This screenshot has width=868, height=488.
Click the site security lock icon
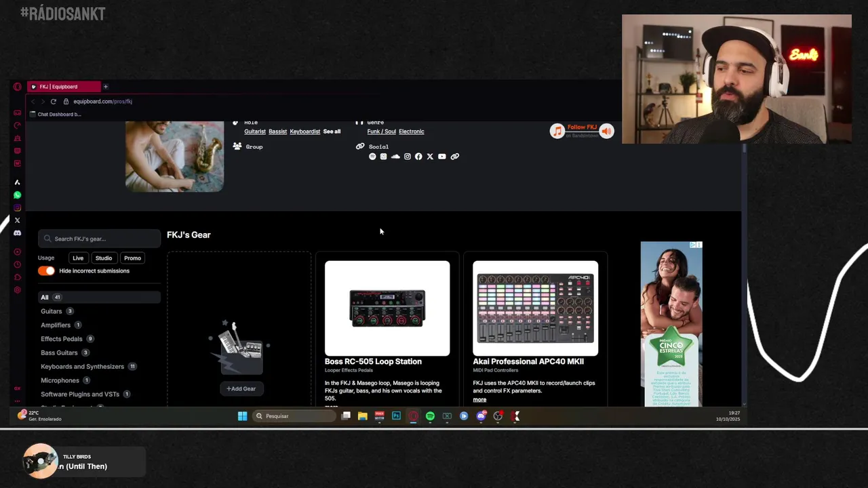click(66, 102)
